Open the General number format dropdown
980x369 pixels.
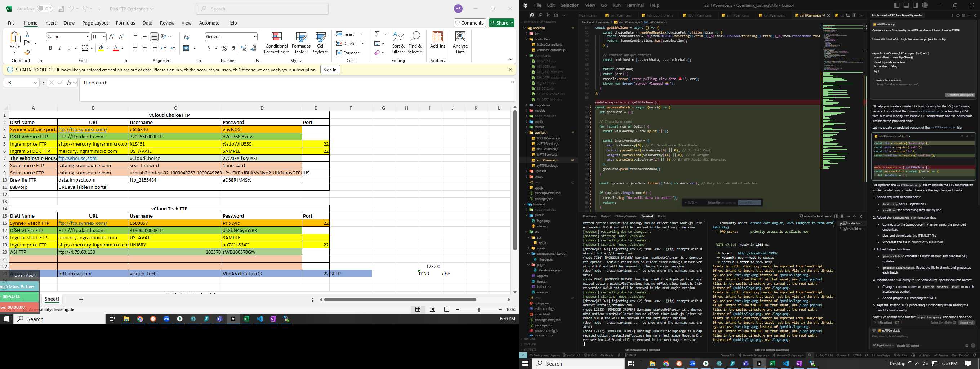click(x=255, y=36)
